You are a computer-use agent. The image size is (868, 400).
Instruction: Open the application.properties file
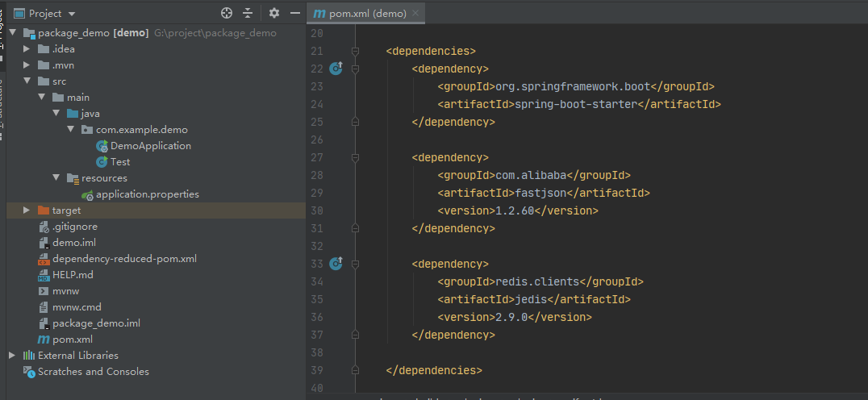pyautogui.click(x=147, y=194)
